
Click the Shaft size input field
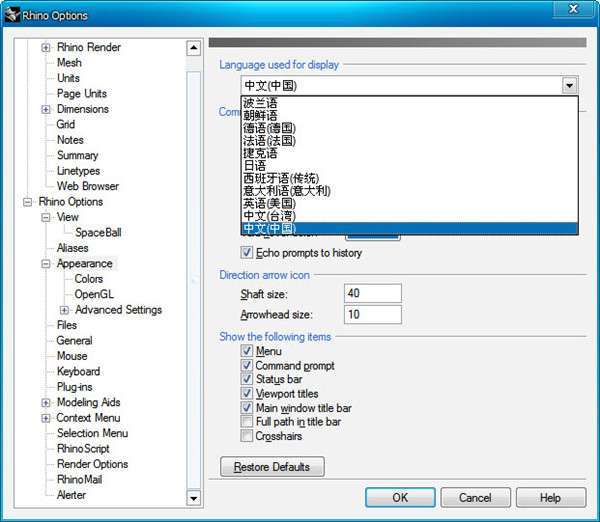373,294
